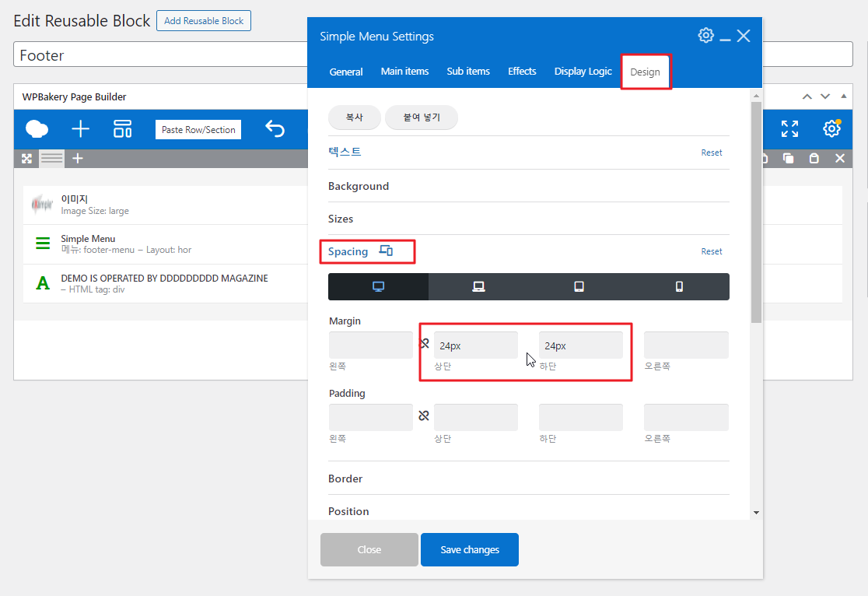Viewport: 868px width, 596px height.
Task: Move WPBakery panel down with chevron
Action: [x=824, y=96]
